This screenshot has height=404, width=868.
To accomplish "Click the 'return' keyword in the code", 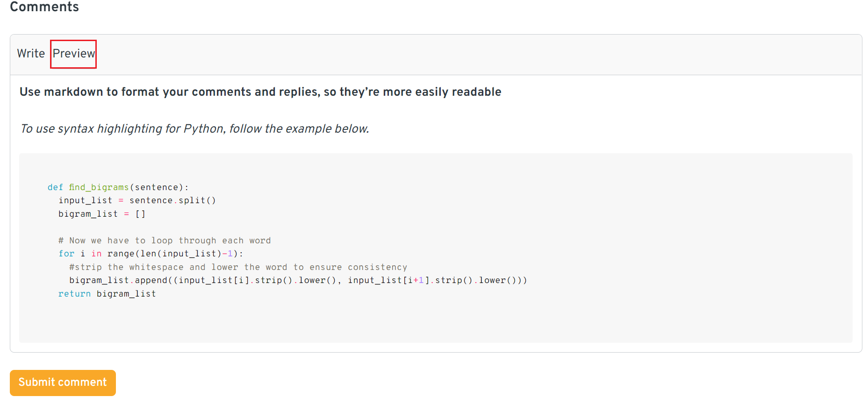I will pos(74,294).
